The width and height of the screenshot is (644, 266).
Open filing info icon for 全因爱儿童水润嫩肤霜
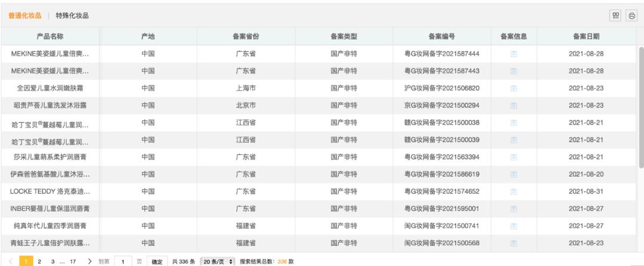pyautogui.click(x=513, y=88)
